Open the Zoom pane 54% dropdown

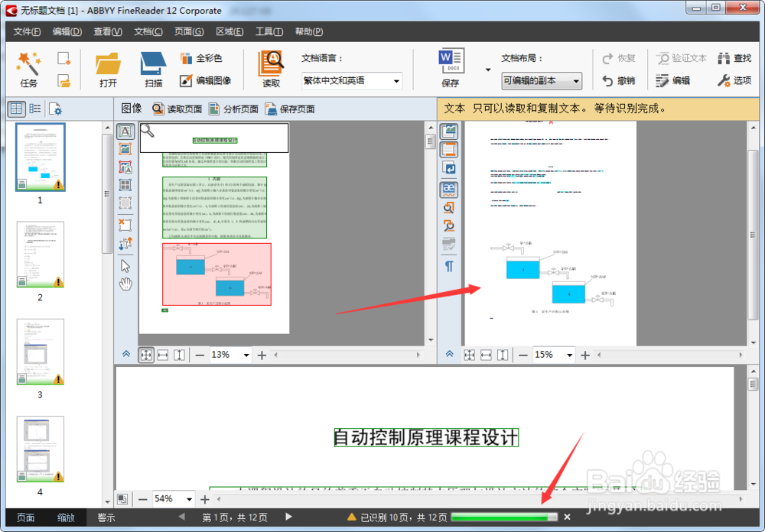[x=189, y=499]
